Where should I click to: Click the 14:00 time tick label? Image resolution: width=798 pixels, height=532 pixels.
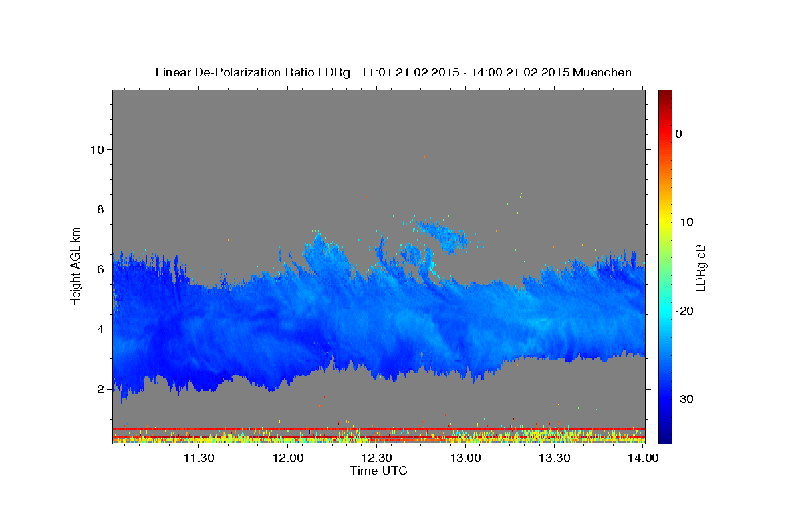tap(643, 458)
